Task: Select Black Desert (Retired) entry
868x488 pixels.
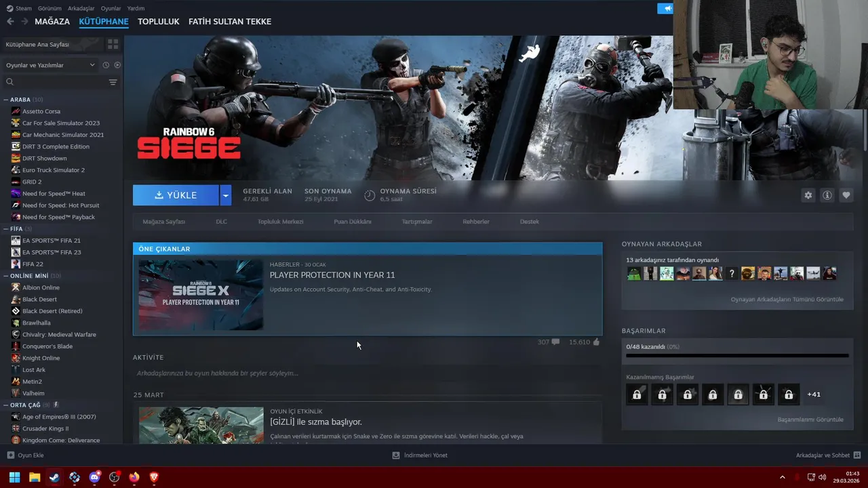Action: pos(52,311)
